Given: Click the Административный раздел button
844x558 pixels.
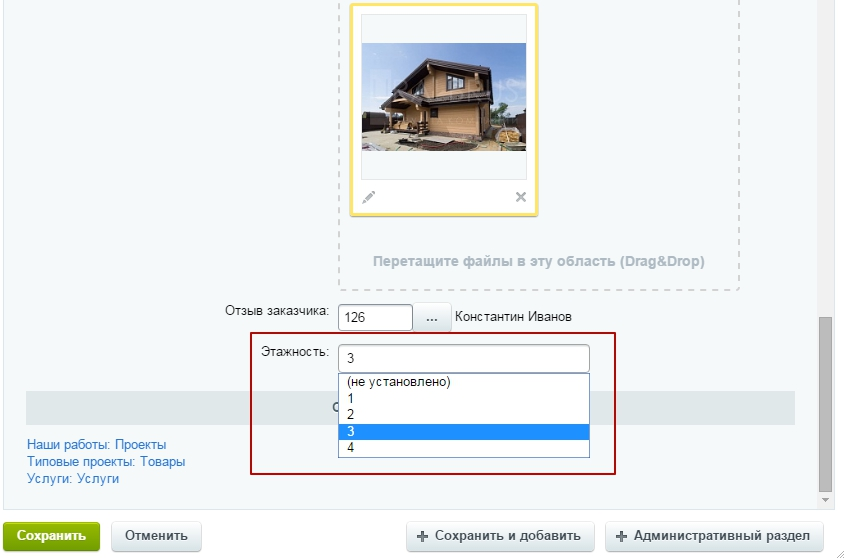Looking at the screenshot, I should 714,536.
